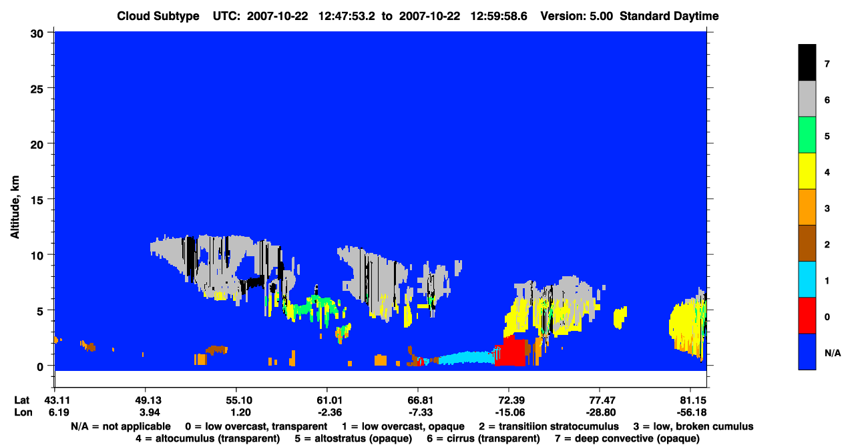Click the orange color swatch labeled 3
This screenshot has width=868, height=445.
tap(807, 207)
